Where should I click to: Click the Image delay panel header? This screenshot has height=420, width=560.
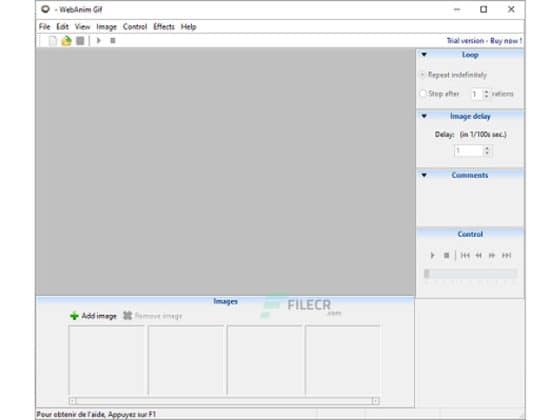coord(470,116)
